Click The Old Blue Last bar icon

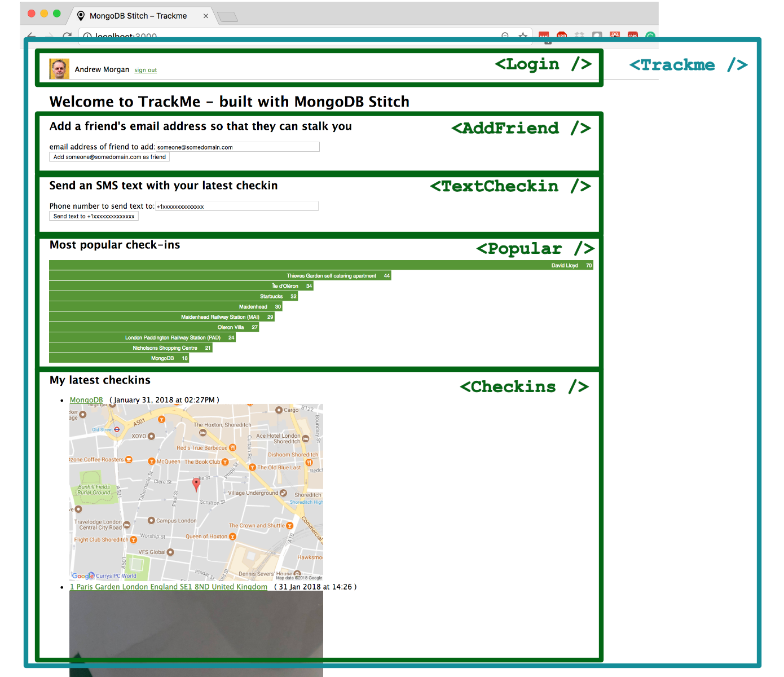[x=252, y=467]
